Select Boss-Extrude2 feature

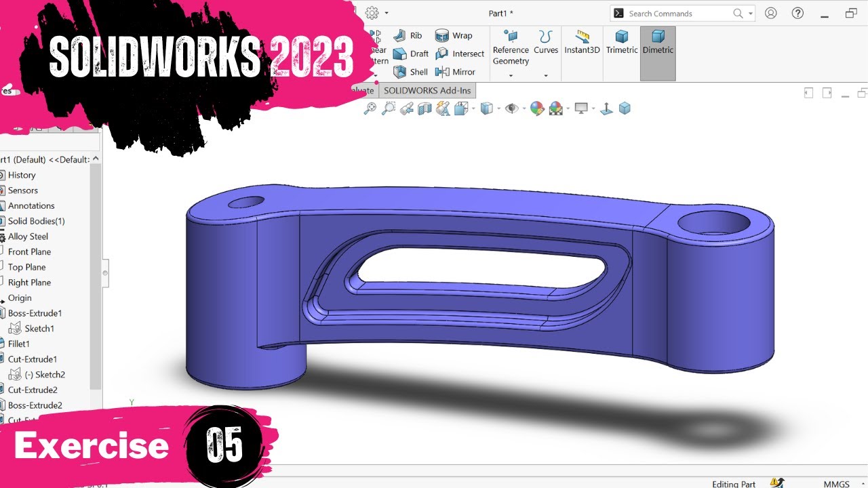point(35,405)
